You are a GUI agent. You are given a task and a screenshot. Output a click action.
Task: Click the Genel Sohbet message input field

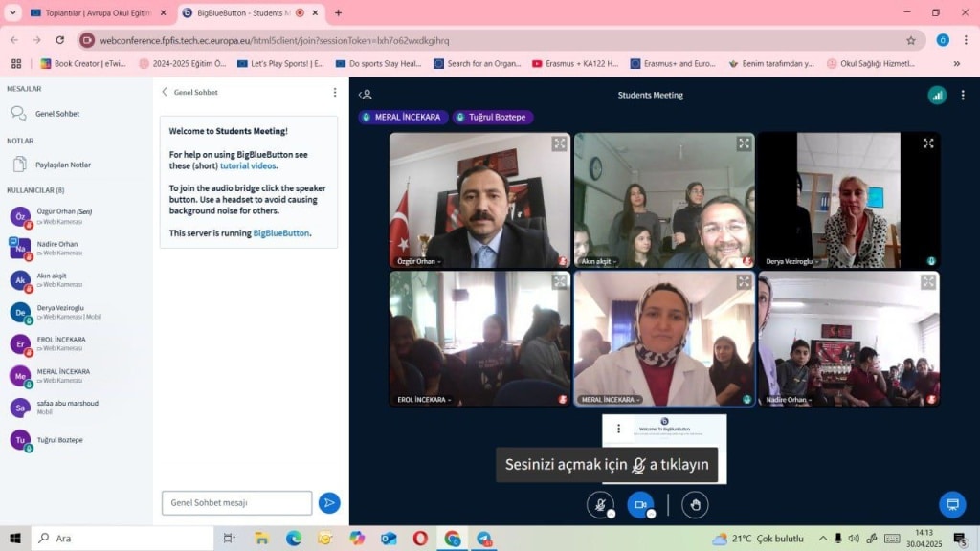click(236, 502)
